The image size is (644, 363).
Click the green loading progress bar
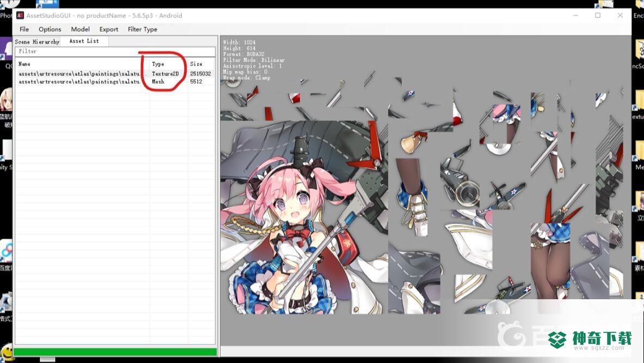tap(115, 352)
